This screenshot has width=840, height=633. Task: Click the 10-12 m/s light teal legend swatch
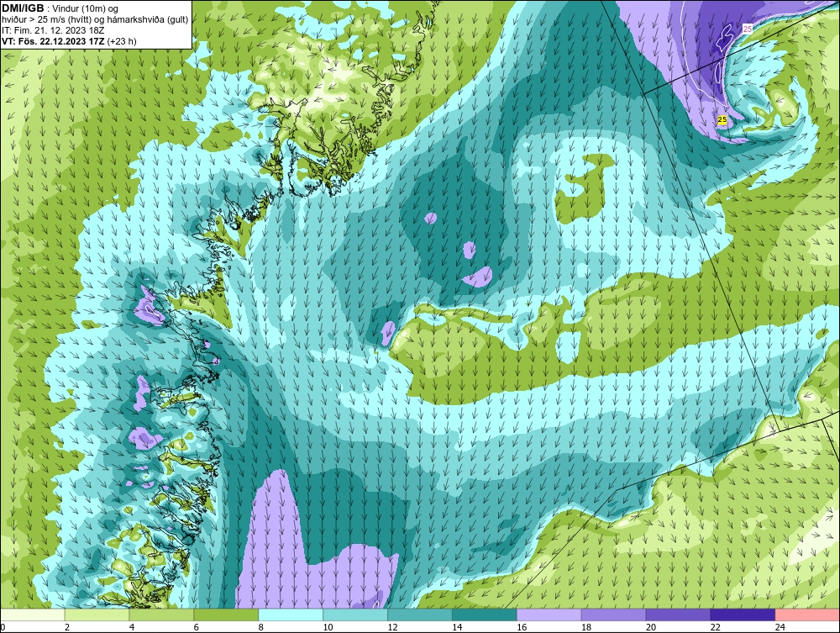tap(355, 615)
